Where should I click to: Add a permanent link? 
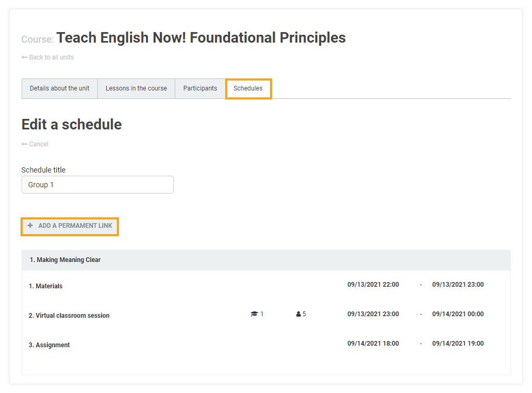(69, 227)
